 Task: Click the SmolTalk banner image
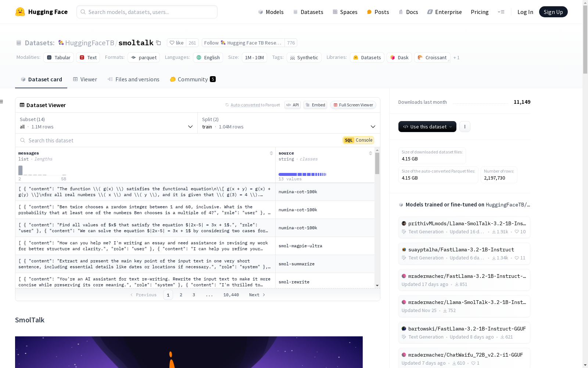pyautogui.click(x=189, y=352)
